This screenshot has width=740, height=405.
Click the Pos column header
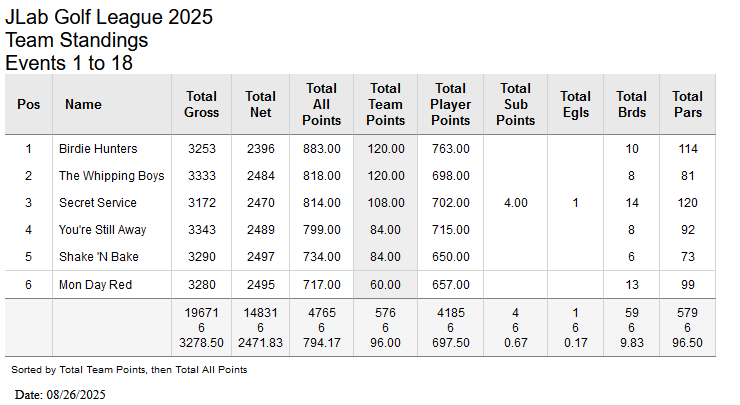point(29,104)
